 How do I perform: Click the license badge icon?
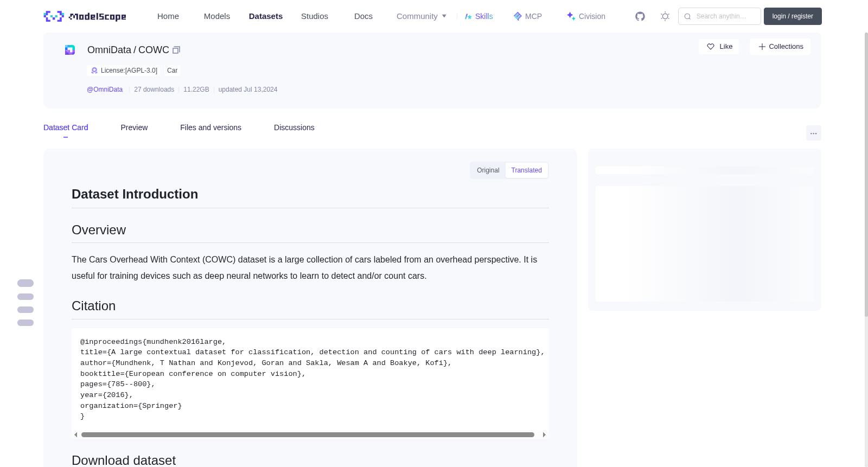pyautogui.click(x=94, y=71)
